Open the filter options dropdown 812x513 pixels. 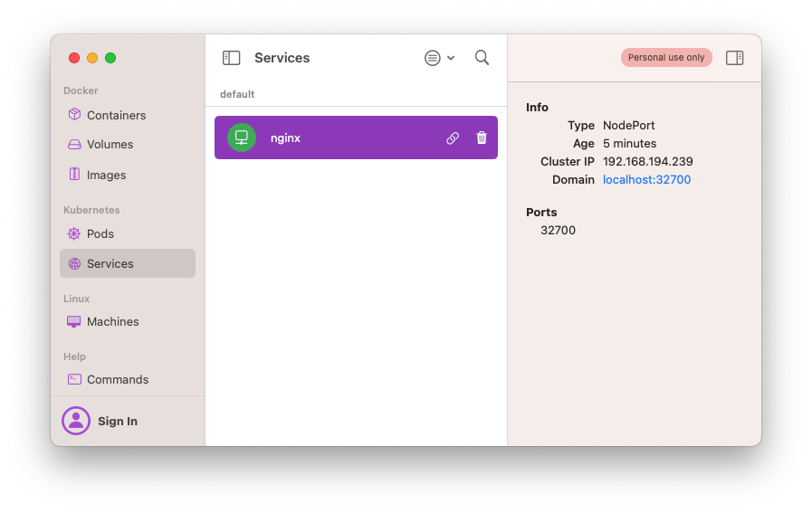439,58
